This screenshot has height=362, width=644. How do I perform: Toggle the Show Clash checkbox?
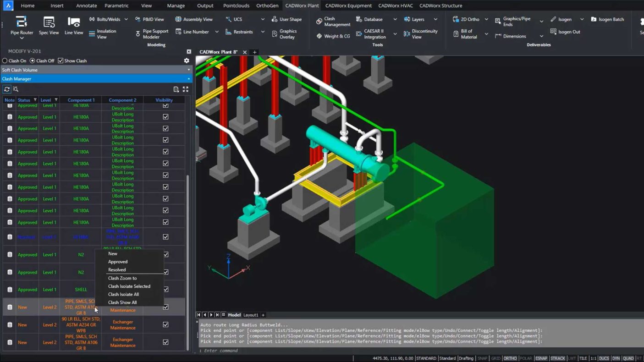coord(61,60)
